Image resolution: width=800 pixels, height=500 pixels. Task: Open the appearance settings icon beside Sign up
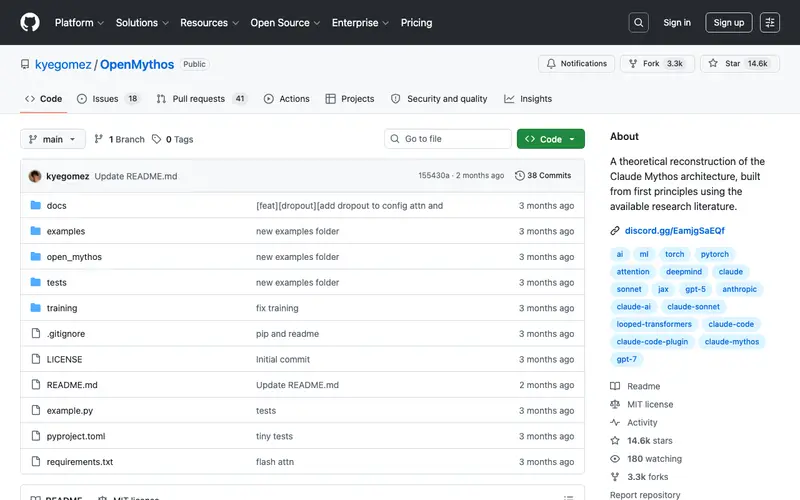769,22
